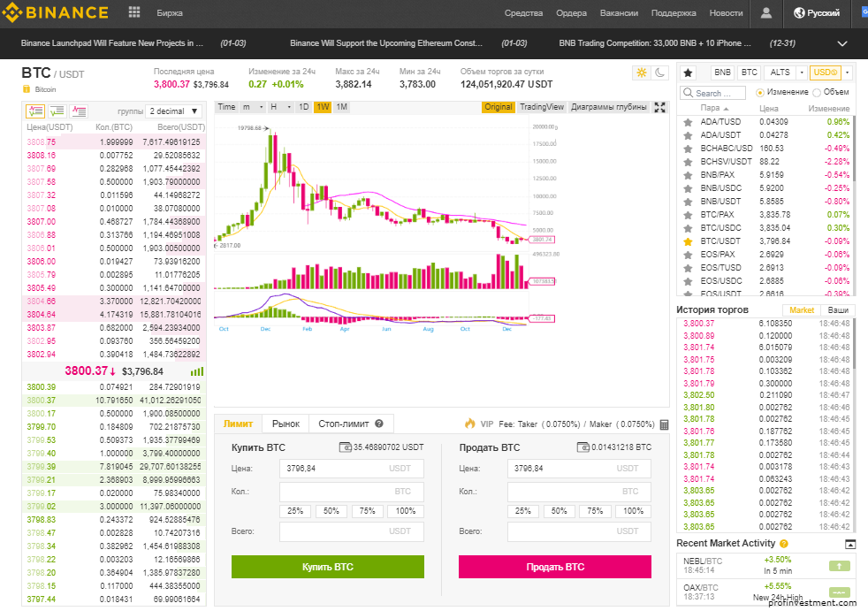Show combined buy and sell order book view
This screenshot has height=611, width=868.
coord(35,111)
